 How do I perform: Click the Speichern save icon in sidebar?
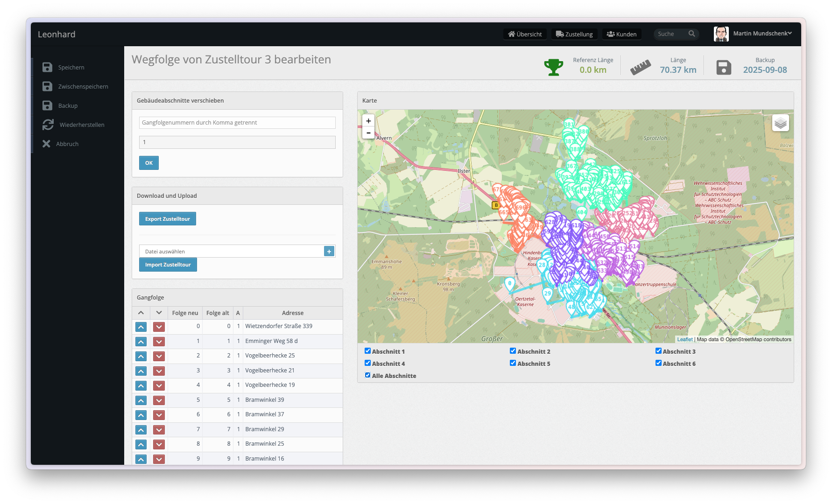(47, 67)
